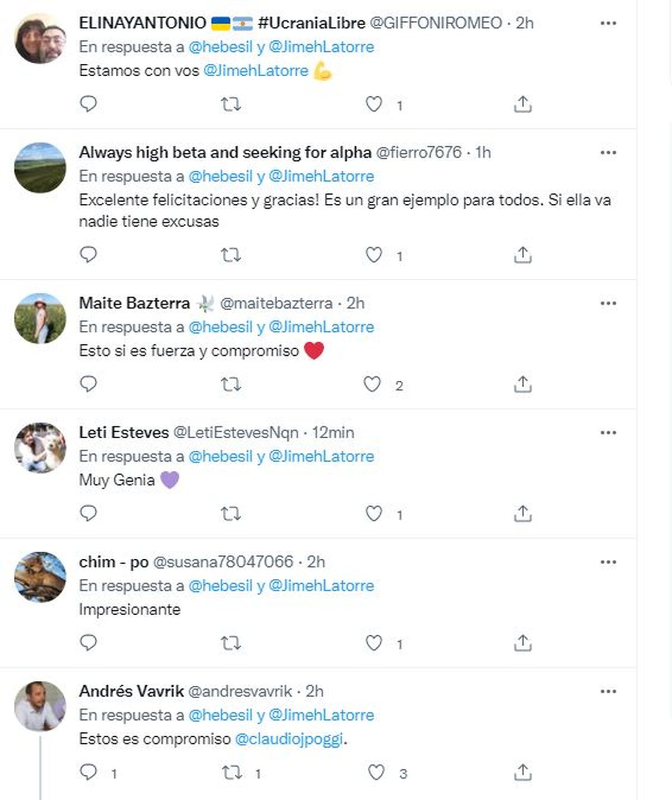Open Maite Bazterra's profile picture
Image resolution: width=672 pixels, height=800 pixels.
(40, 319)
